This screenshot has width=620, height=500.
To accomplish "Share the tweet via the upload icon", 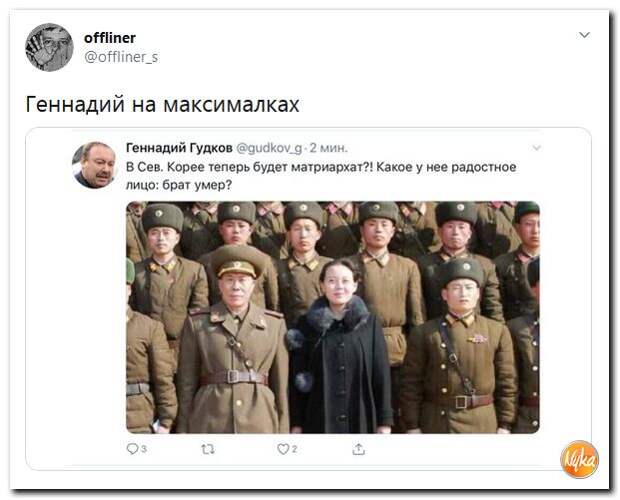I will (358, 449).
